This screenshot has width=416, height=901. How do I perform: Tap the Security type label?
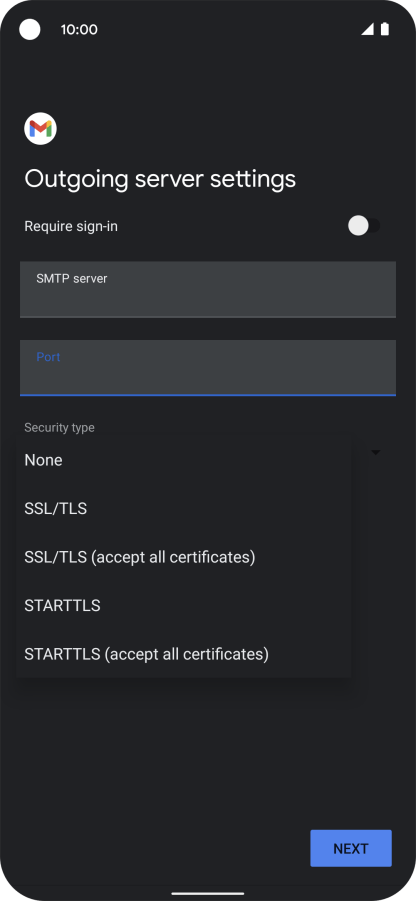59,428
